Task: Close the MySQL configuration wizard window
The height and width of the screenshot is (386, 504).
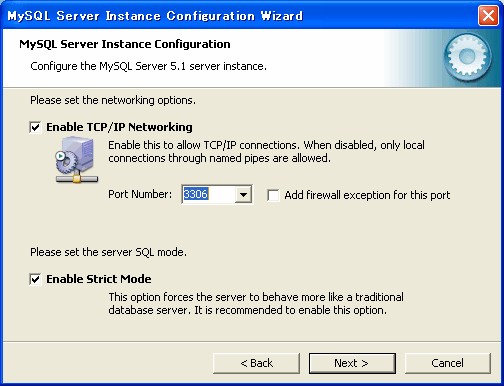Action: point(488,15)
